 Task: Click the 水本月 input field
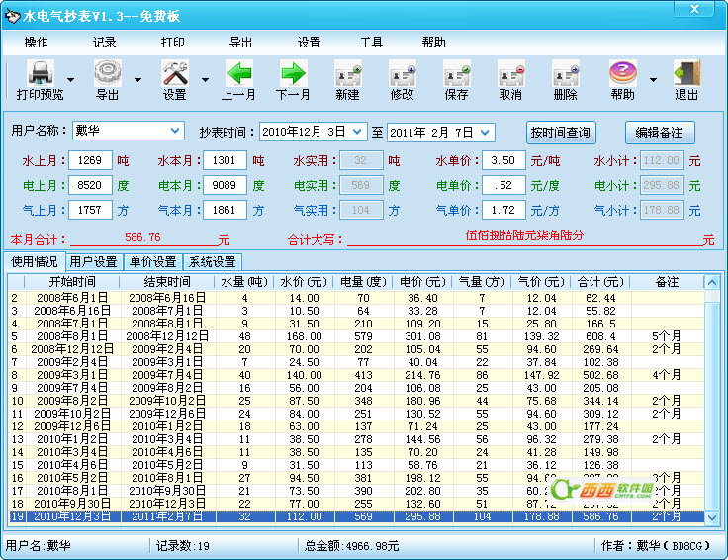pos(227,160)
